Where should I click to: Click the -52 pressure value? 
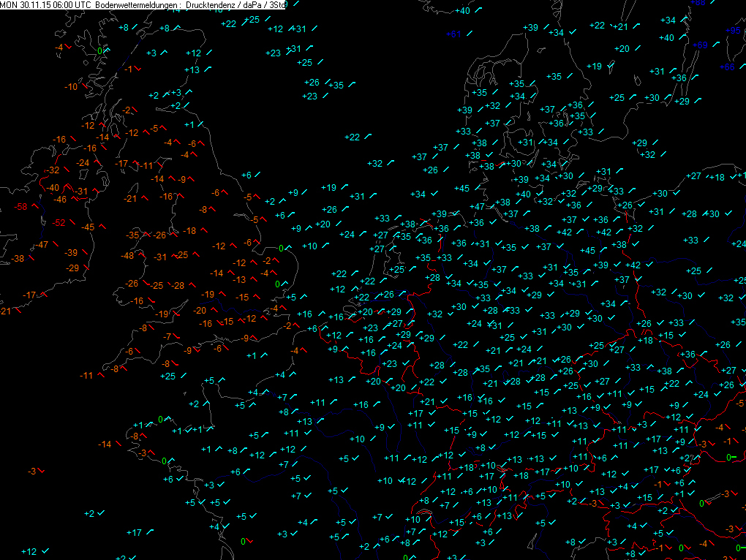(59, 223)
